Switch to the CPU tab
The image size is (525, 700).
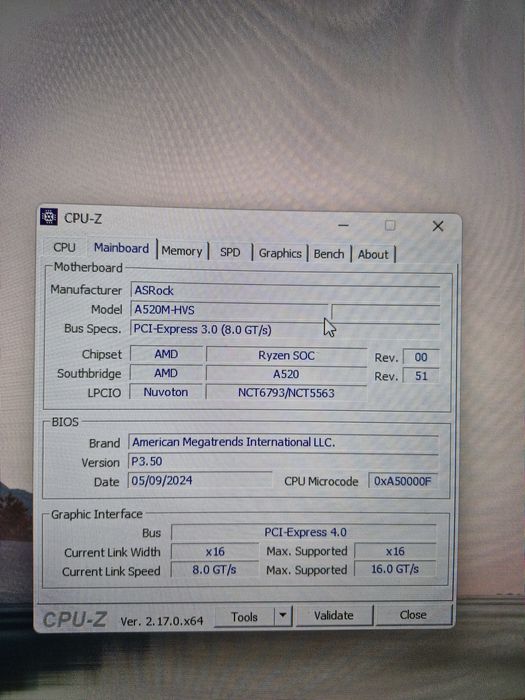tap(64, 247)
